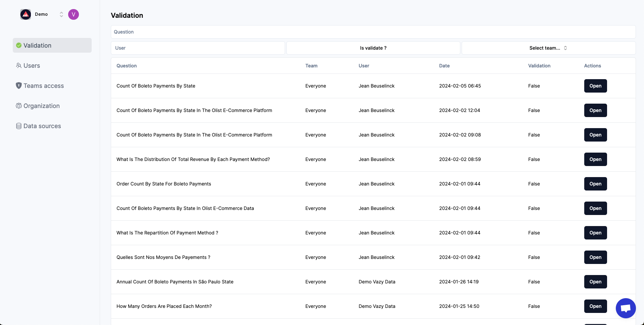Screen dimensions: 644x325
Task: Open the purple V user avatar
Action: tap(74, 14)
